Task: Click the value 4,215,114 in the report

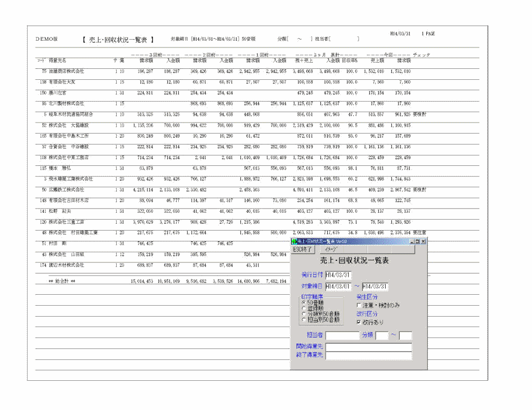Action: pos(143,189)
